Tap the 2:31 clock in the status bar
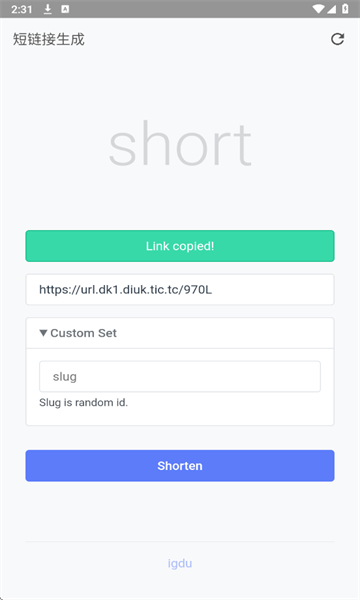Viewport: 360px width, 600px height. tap(21, 9)
